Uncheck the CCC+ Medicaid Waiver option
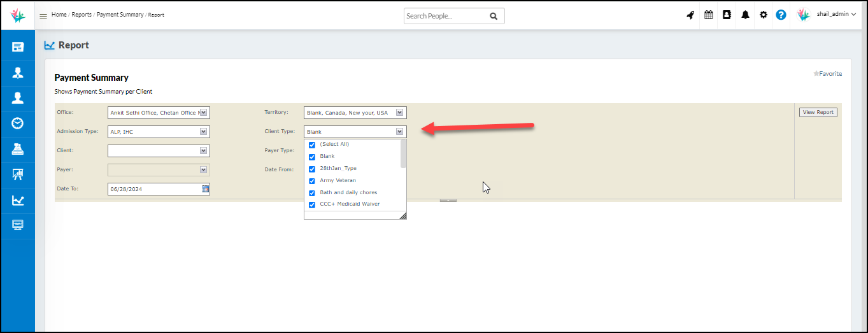Image resolution: width=868 pixels, height=333 pixels. click(312, 204)
